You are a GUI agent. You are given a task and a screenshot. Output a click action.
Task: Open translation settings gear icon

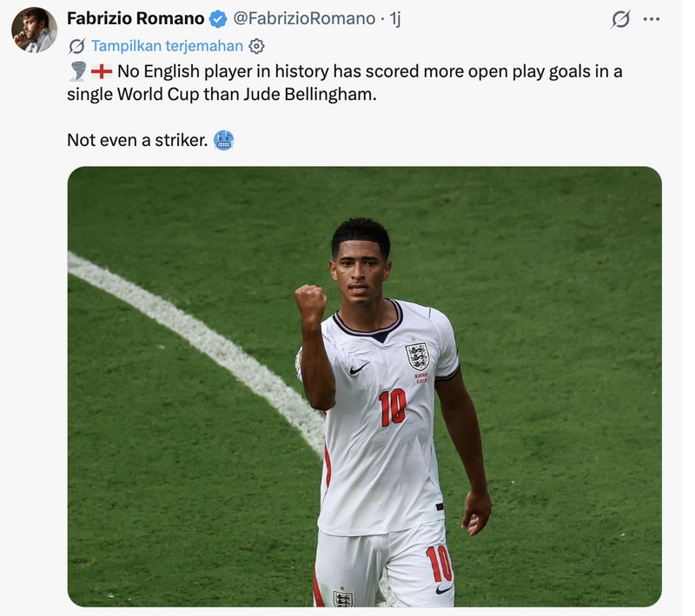tap(256, 46)
